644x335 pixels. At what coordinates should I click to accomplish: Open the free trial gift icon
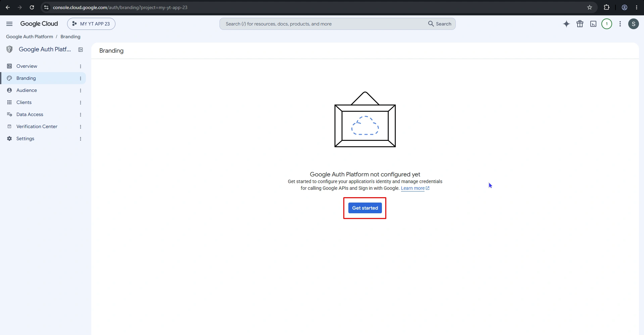tap(580, 24)
